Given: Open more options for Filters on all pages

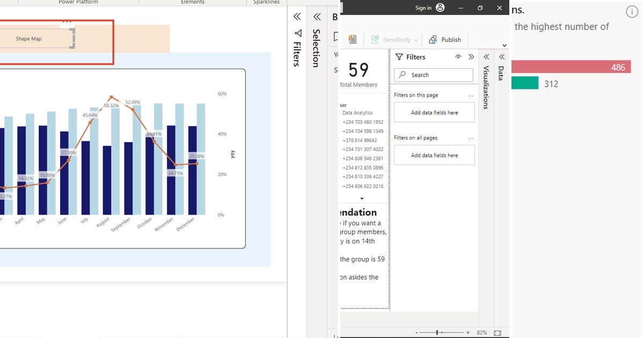Looking at the screenshot, I should pos(471,138).
